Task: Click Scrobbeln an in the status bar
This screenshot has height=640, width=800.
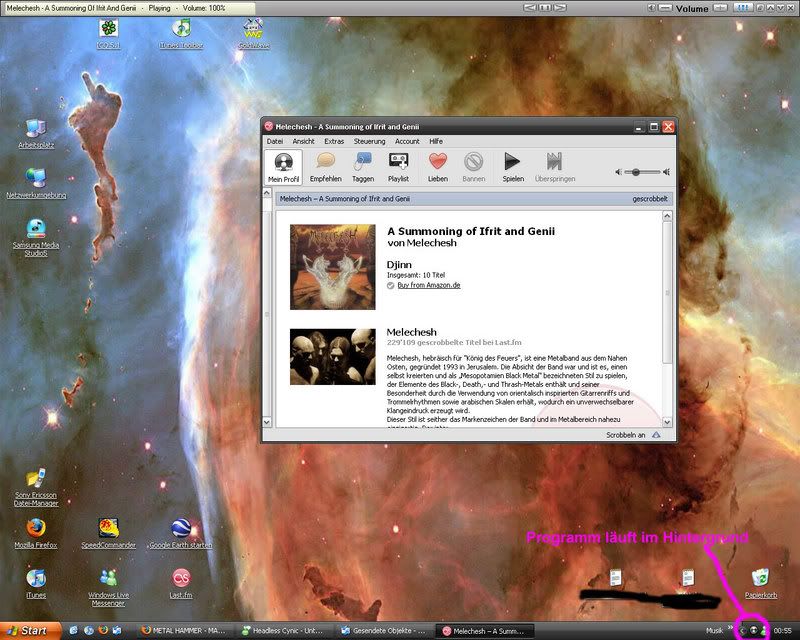Action: coord(626,435)
